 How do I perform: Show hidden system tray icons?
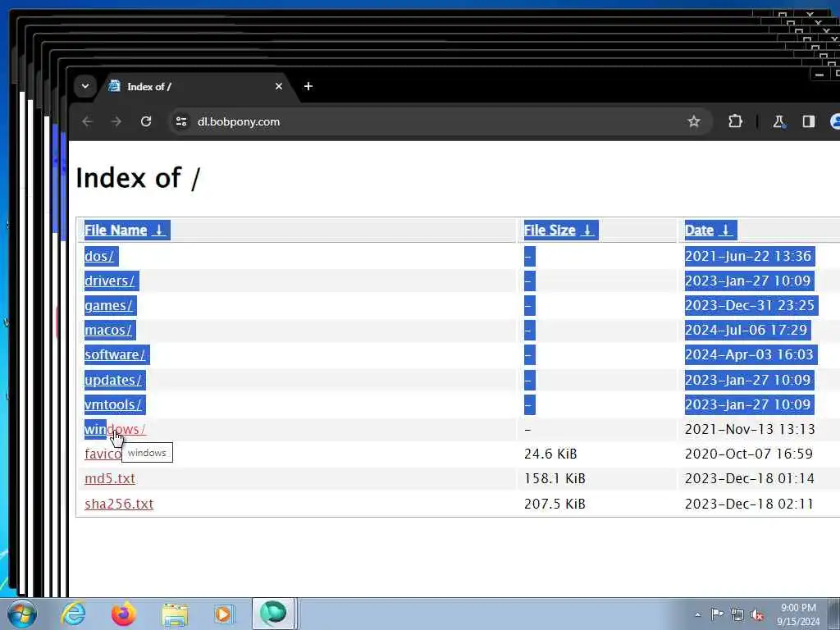[697, 614]
